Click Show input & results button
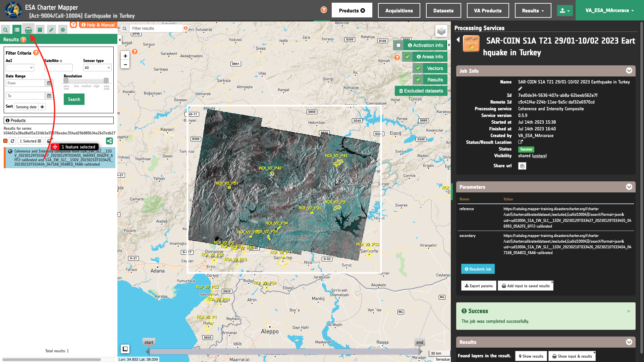This screenshot has width=644, height=362. tap(572, 356)
